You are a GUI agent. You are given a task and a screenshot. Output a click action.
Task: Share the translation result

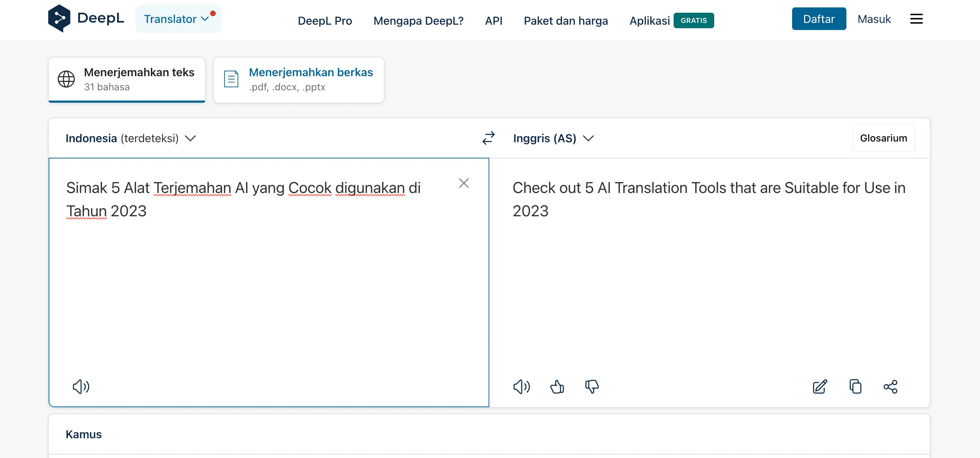(x=890, y=386)
